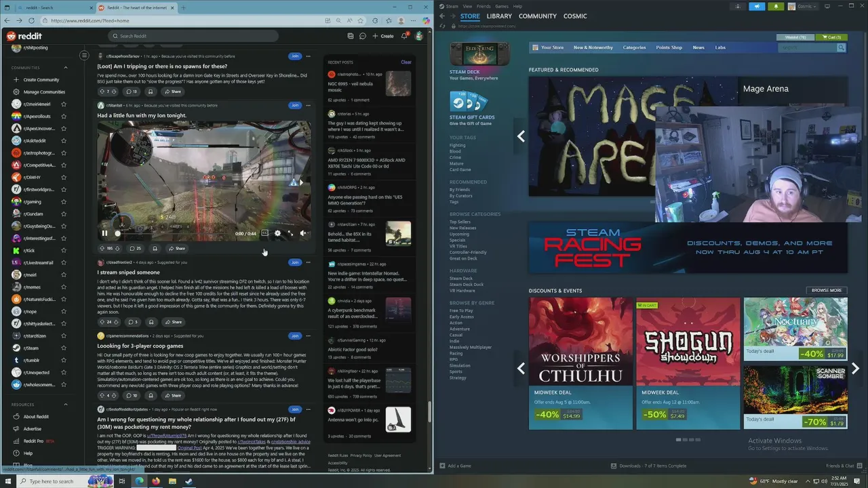Star the r/Steam community in sidebar
Image resolution: width=868 pixels, height=488 pixels.
pyautogui.click(x=64, y=348)
